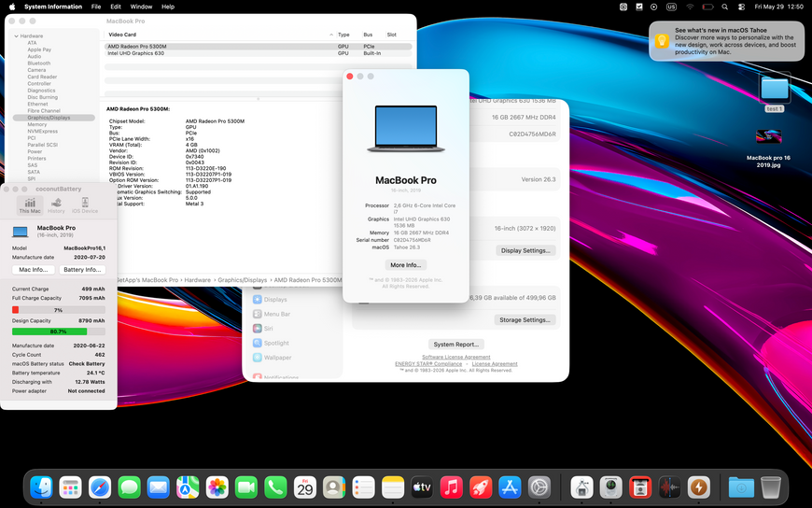This screenshot has height=508, width=812.
Task: Open Display Settings... button
Action: point(525,250)
